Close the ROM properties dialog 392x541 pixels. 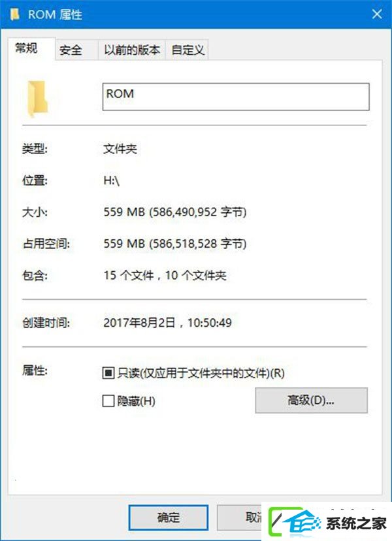[x=376, y=14]
